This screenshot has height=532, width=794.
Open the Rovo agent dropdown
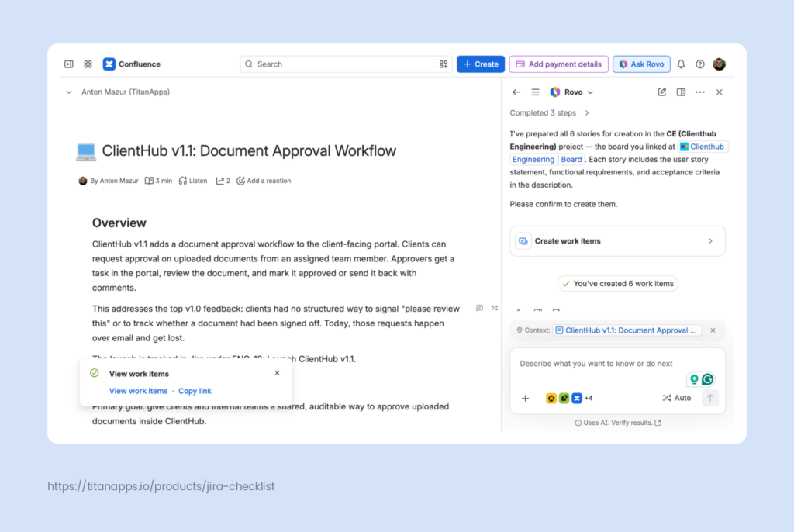tap(571, 92)
